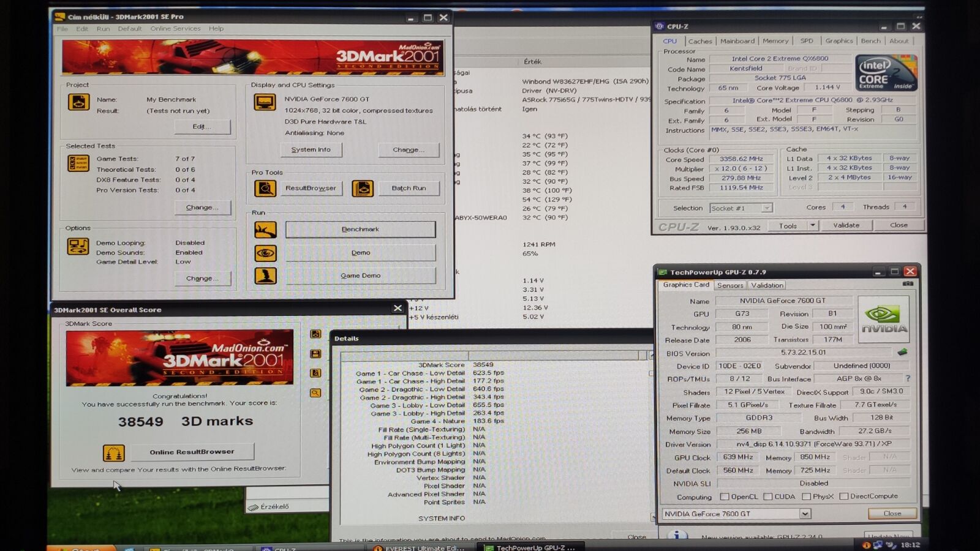Click the Display and CPU Settings monitor icon
The image size is (980, 551).
pyautogui.click(x=265, y=102)
